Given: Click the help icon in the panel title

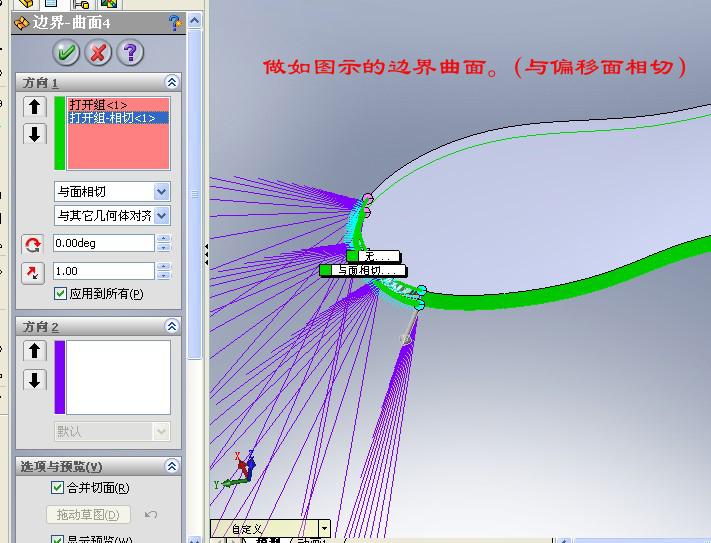Looking at the screenshot, I should [x=175, y=23].
